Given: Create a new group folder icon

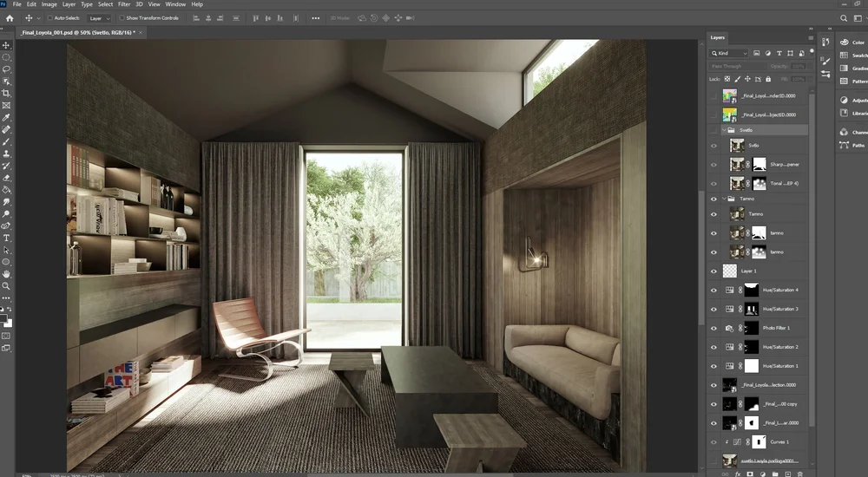Looking at the screenshot, I should coord(775,474).
